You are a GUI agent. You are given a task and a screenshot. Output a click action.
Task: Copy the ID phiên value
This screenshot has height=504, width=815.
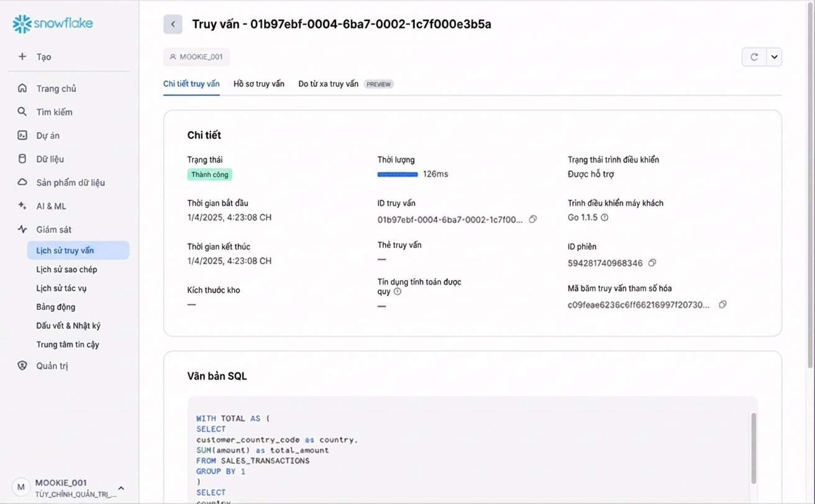(x=652, y=263)
